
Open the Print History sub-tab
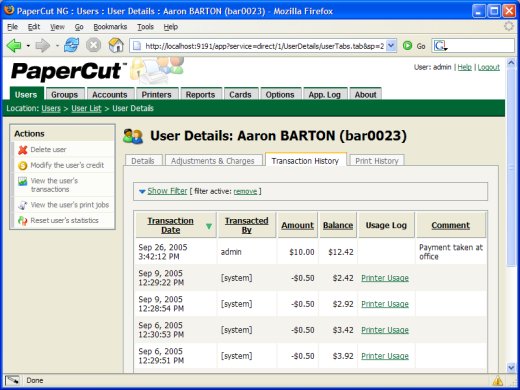[x=377, y=161]
